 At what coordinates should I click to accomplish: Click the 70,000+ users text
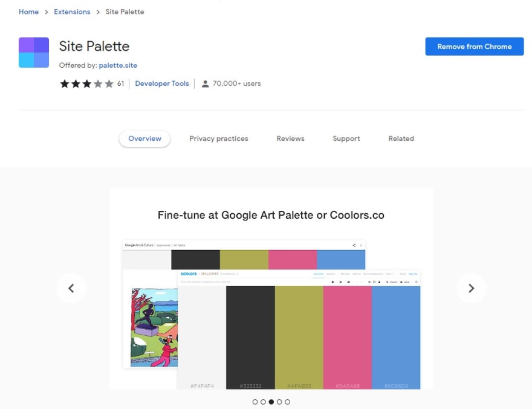click(x=237, y=83)
